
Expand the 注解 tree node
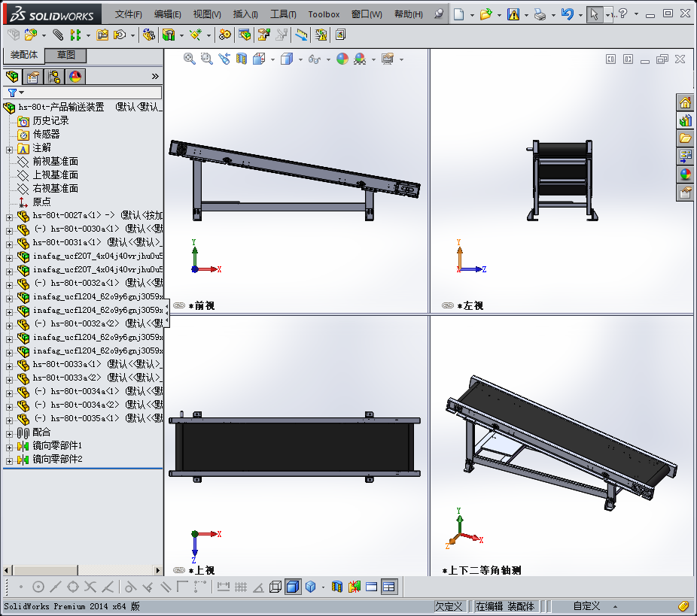tap(9, 150)
